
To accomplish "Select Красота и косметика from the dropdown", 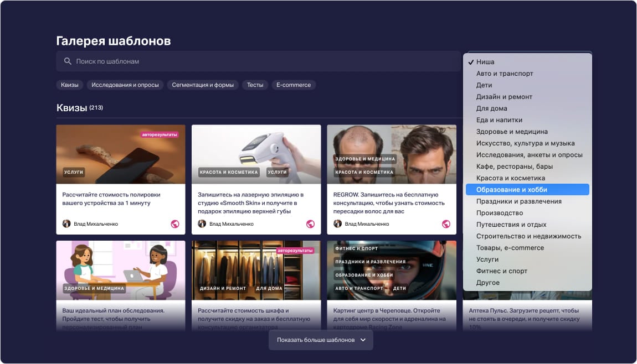I will click(x=510, y=178).
